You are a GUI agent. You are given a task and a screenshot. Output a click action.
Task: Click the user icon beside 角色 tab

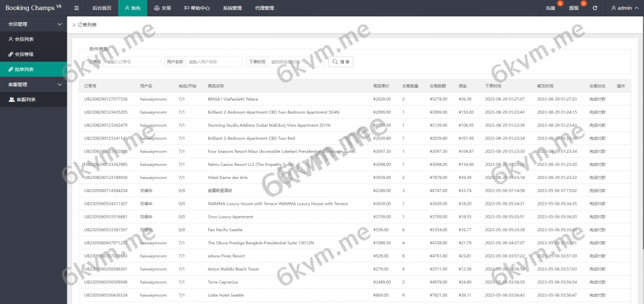click(126, 8)
